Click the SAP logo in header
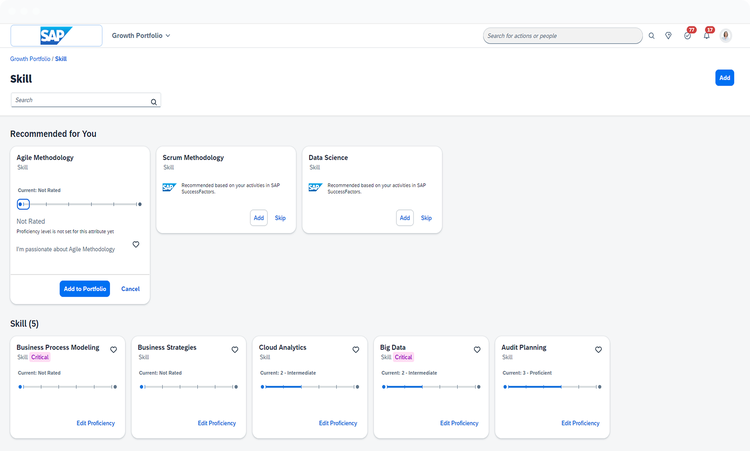Viewport: 750px width, 451px height. click(x=56, y=36)
